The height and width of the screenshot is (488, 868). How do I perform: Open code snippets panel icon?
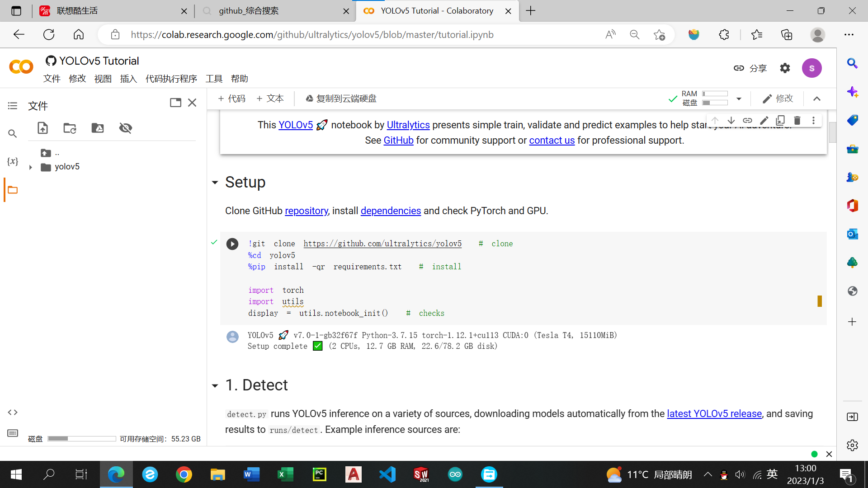pyautogui.click(x=13, y=412)
